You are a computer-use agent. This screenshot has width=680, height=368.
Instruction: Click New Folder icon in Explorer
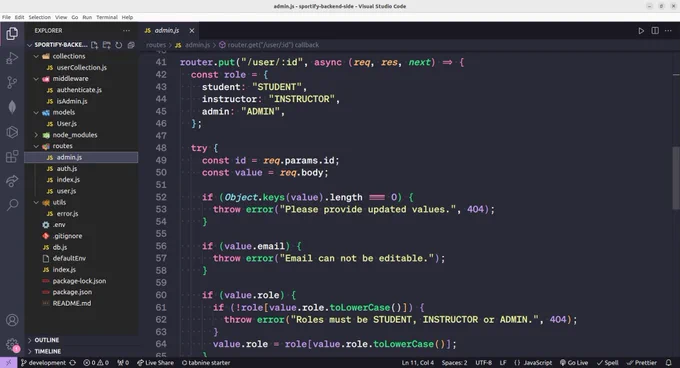pos(106,45)
